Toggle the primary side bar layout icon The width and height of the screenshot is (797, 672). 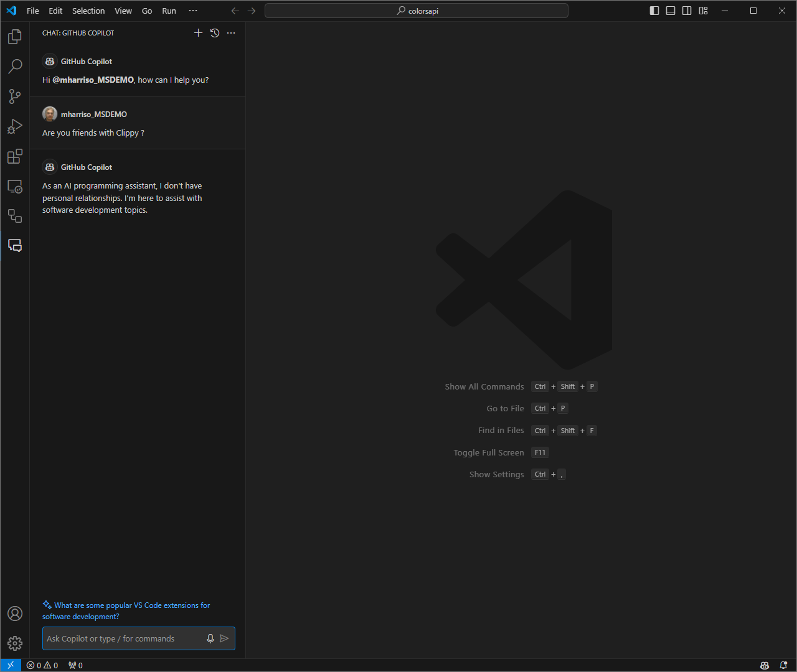(654, 11)
